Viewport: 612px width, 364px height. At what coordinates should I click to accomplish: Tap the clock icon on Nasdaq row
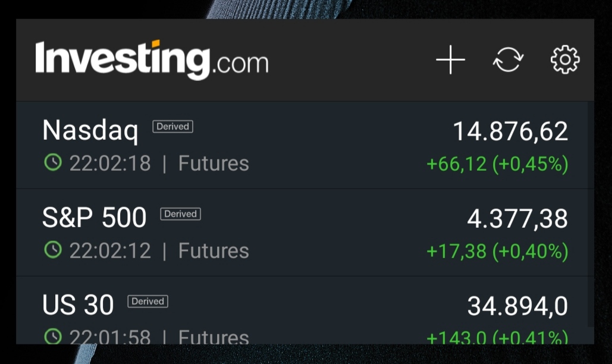[x=53, y=162]
